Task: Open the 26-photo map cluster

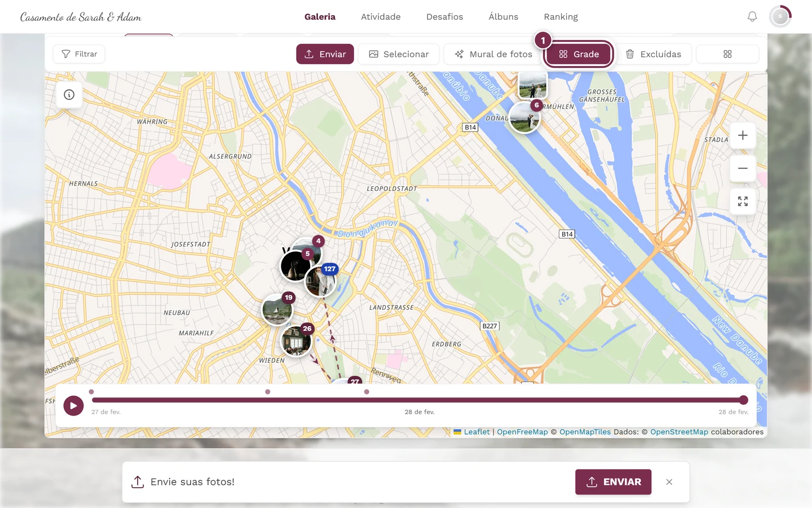Action: coord(297,340)
